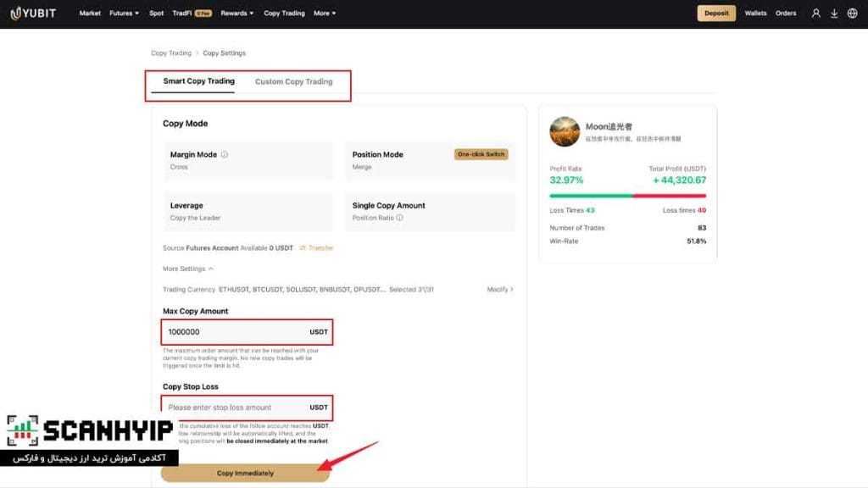Expand the More dropdown menu
The image size is (868, 488).
pyautogui.click(x=325, y=14)
